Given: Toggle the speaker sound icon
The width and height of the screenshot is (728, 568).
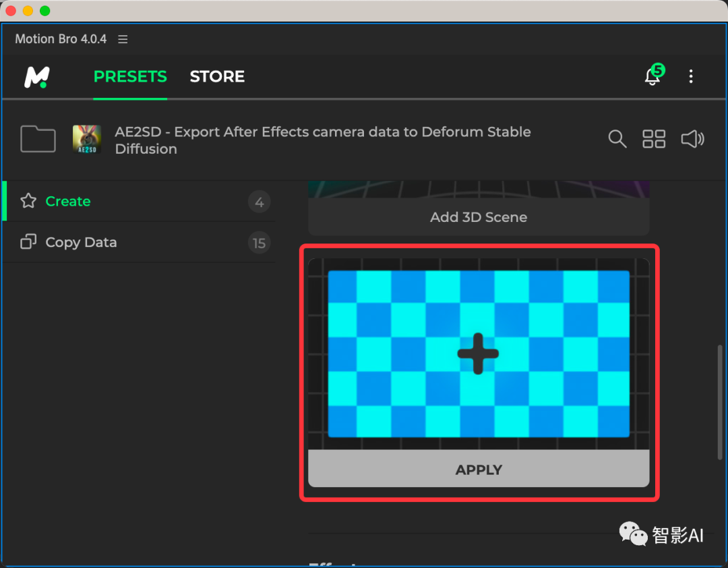Looking at the screenshot, I should pos(692,139).
